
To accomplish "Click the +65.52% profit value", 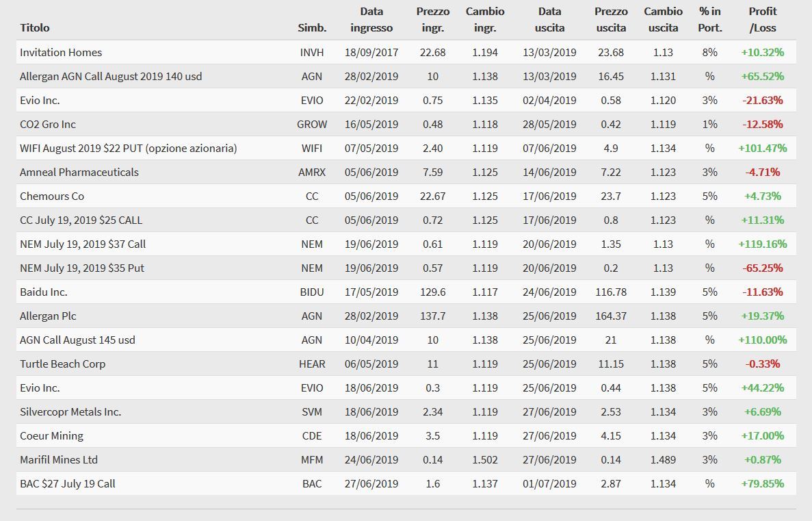I will [x=762, y=76].
